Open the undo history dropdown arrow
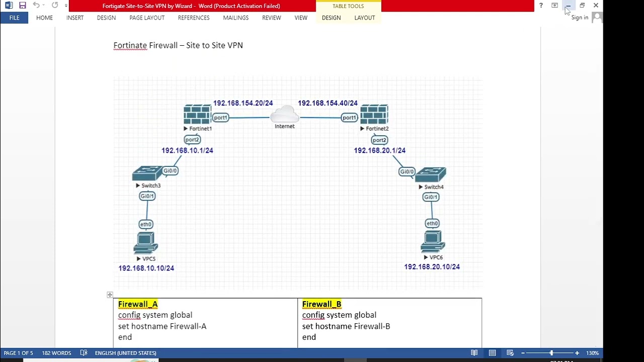Image resolution: width=644 pixels, height=362 pixels. 43,6
